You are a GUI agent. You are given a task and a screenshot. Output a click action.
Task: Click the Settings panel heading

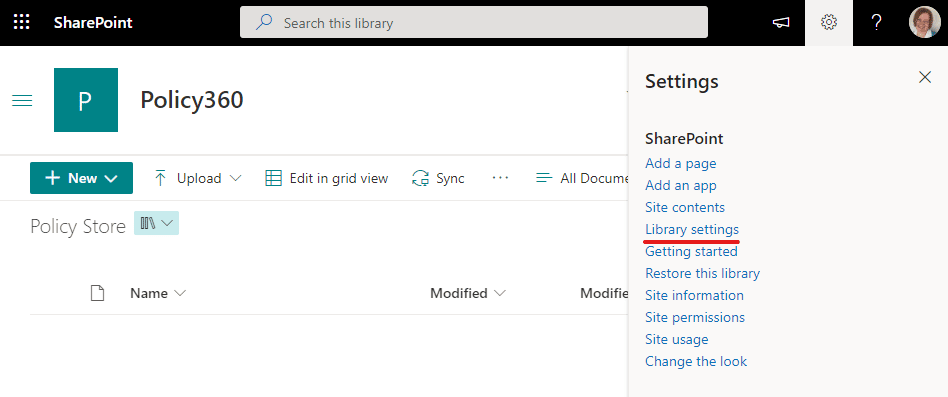click(x=682, y=81)
